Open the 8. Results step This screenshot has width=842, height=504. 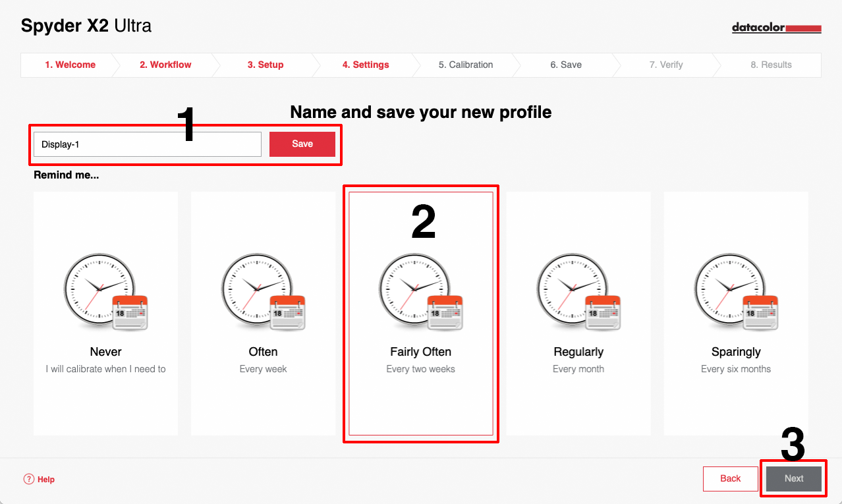click(x=771, y=65)
